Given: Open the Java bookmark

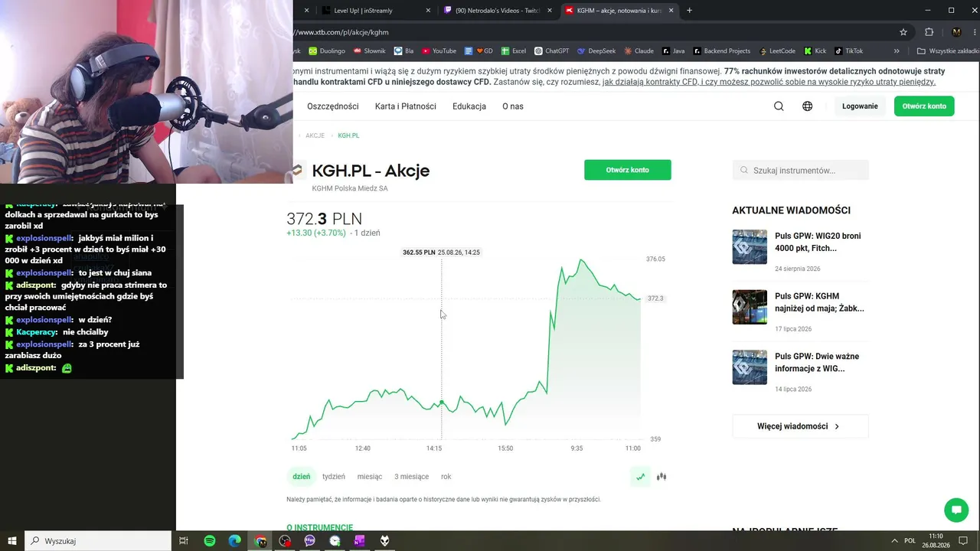Looking at the screenshot, I should [674, 51].
